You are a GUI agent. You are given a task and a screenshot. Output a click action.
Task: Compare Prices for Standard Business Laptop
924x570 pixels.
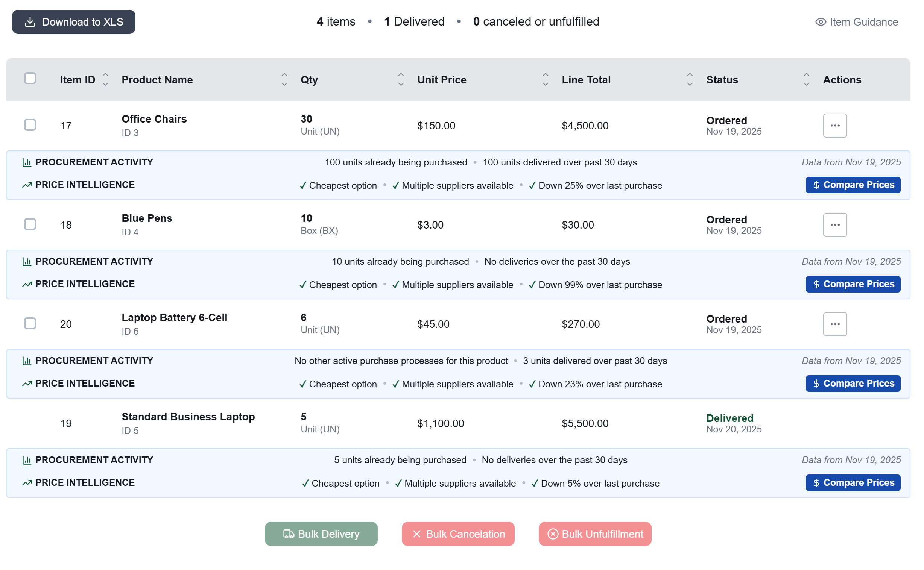[x=854, y=483]
